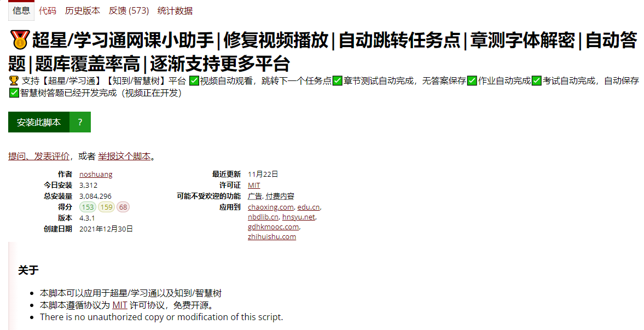View the MIT license link
The image size is (644, 330).
[253, 185]
